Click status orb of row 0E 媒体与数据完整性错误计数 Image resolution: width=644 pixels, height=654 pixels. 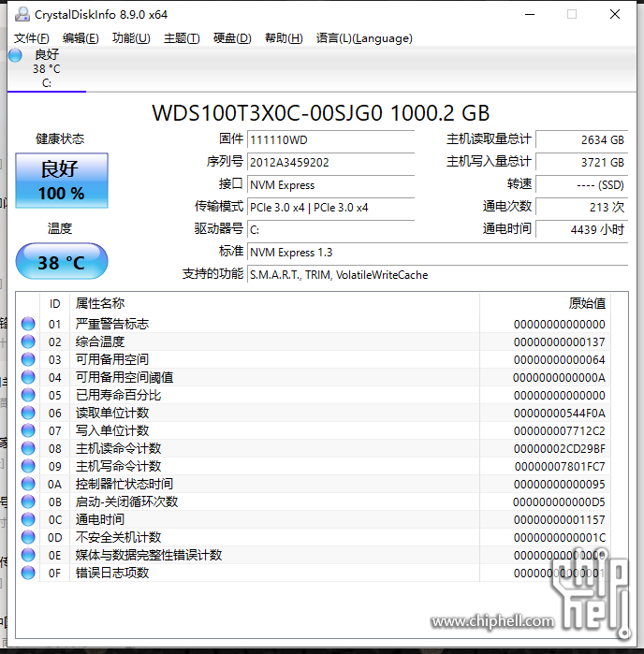click(x=28, y=555)
